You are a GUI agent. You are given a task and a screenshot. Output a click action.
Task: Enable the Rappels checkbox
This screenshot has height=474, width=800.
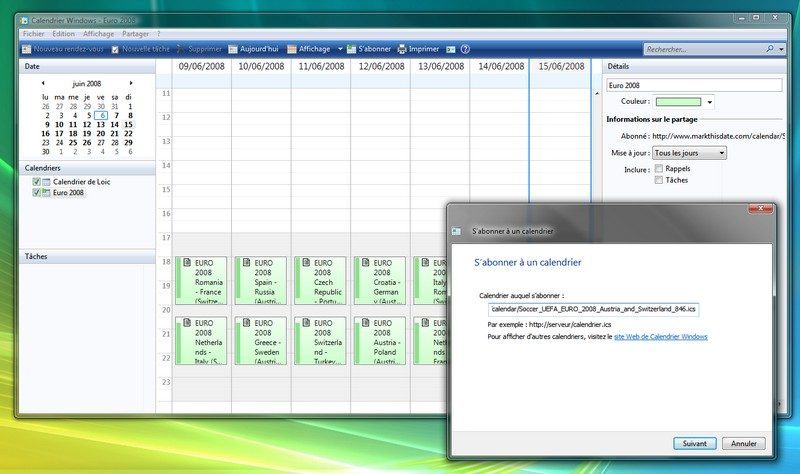pyautogui.click(x=658, y=169)
